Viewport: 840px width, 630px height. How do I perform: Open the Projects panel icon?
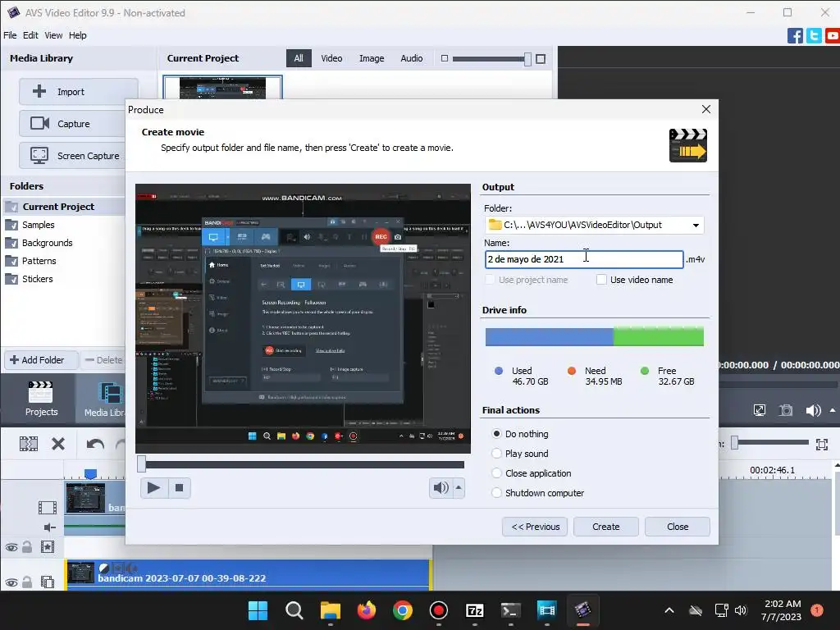[41, 399]
